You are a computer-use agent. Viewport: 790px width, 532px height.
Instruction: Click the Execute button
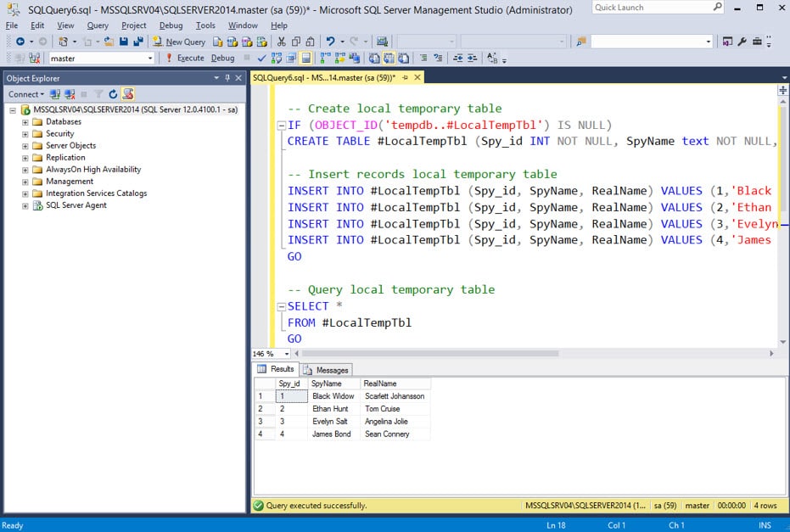click(x=185, y=58)
